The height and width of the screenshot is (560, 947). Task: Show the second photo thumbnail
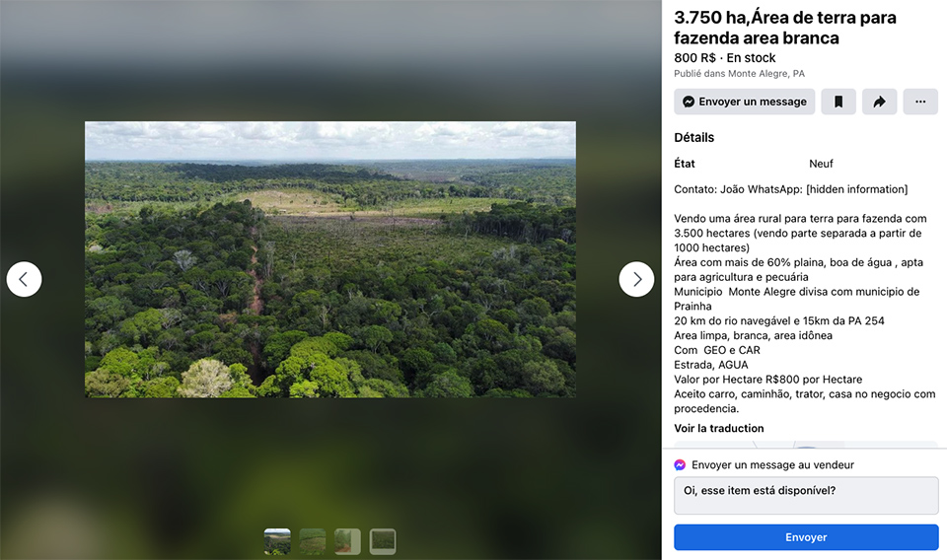[313, 541]
